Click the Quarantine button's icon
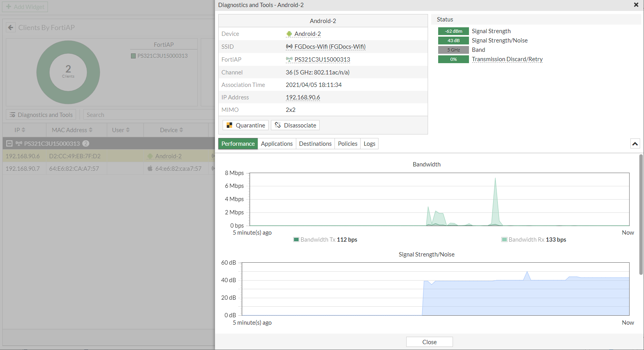The height and width of the screenshot is (350, 644). coord(229,125)
